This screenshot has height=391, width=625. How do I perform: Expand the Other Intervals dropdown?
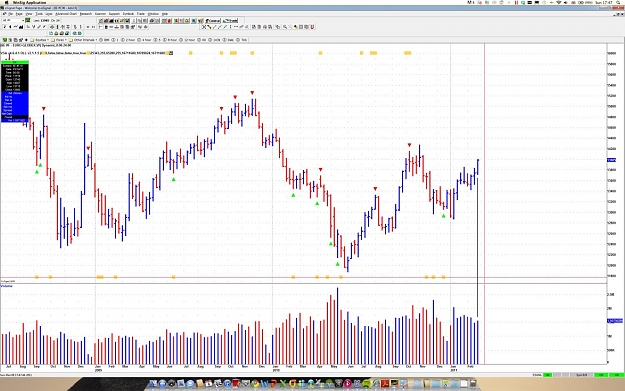tap(83, 40)
